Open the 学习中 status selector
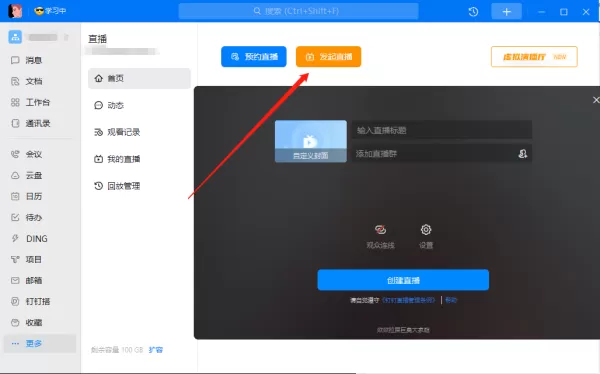This screenshot has height=374, width=600. [x=50, y=11]
